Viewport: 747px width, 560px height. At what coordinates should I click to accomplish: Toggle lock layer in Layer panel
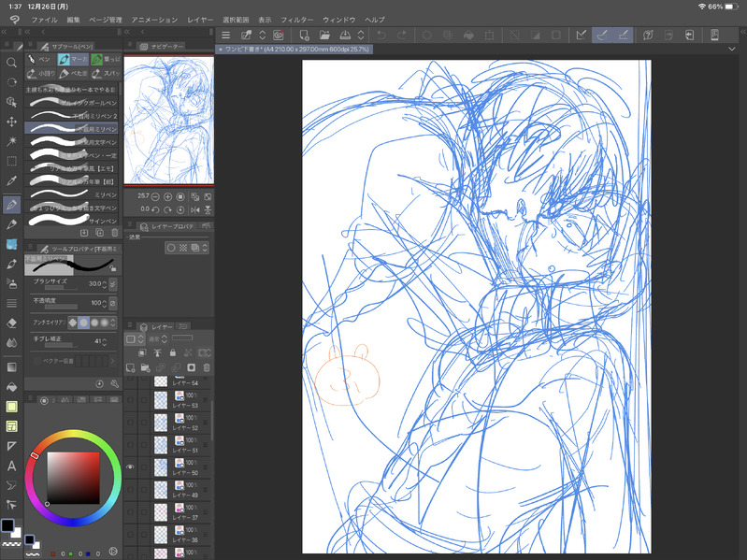[x=172, y=352]
